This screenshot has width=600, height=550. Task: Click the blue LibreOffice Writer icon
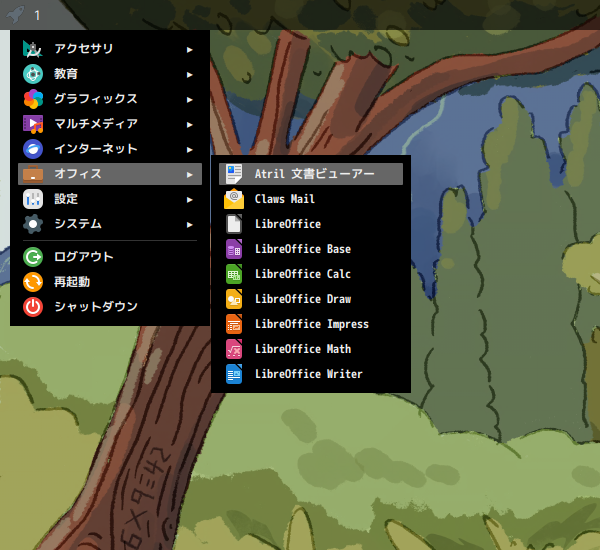click(234, 374)
